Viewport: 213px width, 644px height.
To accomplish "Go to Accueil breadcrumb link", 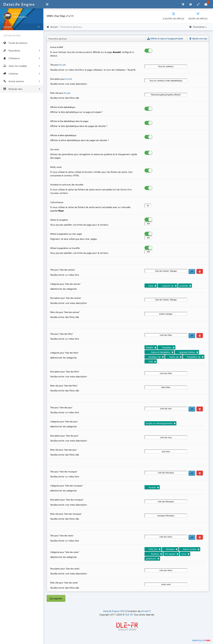I will tap(54, 27).
